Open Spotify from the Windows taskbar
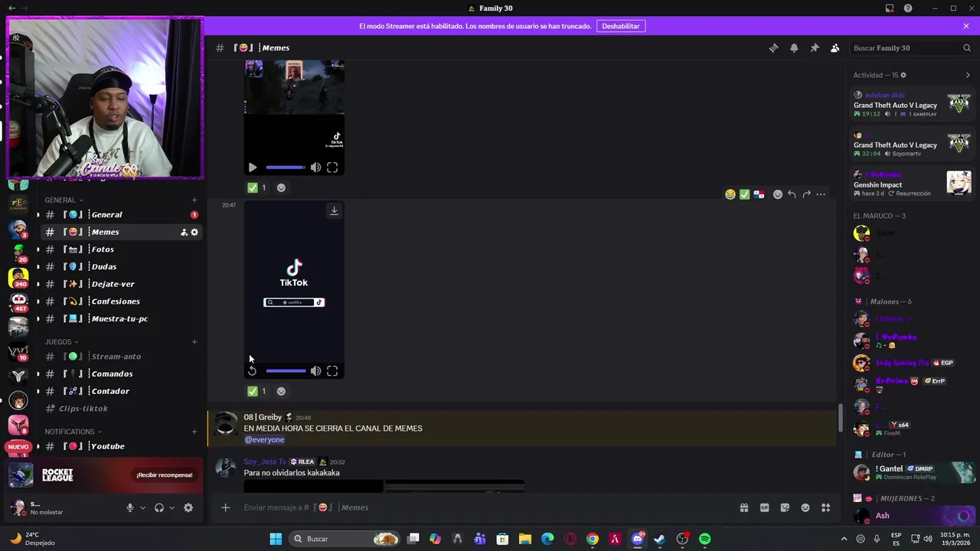The image size is (980, 551). [x=704, y=539]
